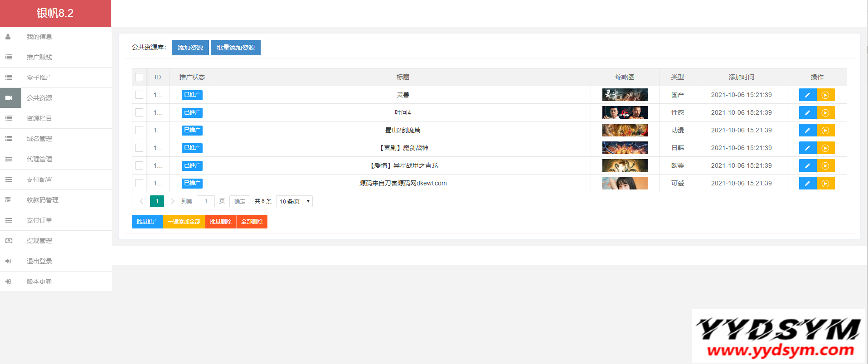Click the 推广状态 column header
Image resolution: width=868 pixels, height=364 pixels.
[x=192, y=77]
